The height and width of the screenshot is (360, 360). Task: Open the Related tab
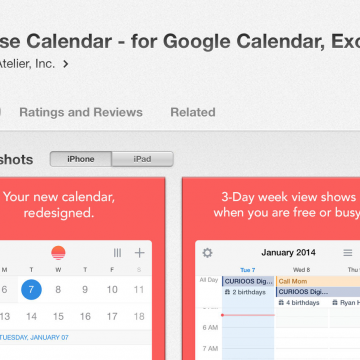(193, 112)
